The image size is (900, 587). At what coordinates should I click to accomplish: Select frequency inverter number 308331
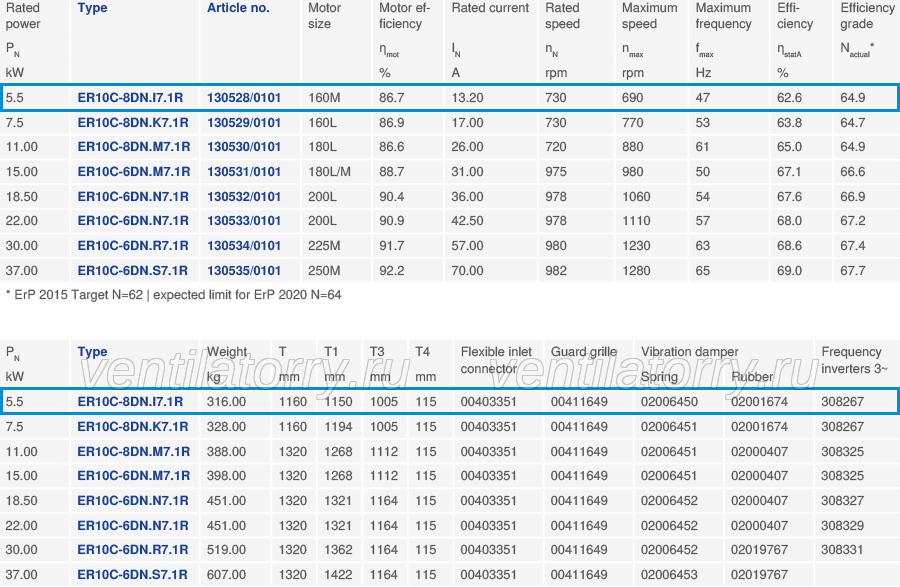pyautogui.click(x=842, y=550)
